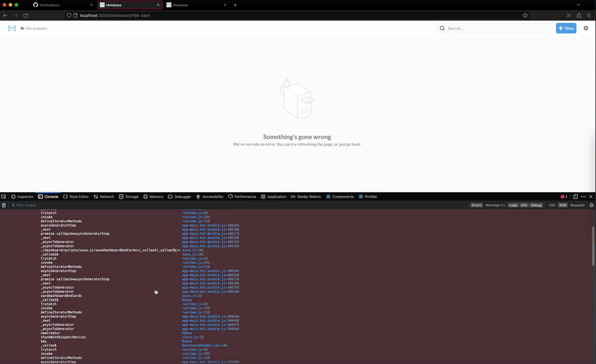Enable the Errors console filter

pos(476,205)
